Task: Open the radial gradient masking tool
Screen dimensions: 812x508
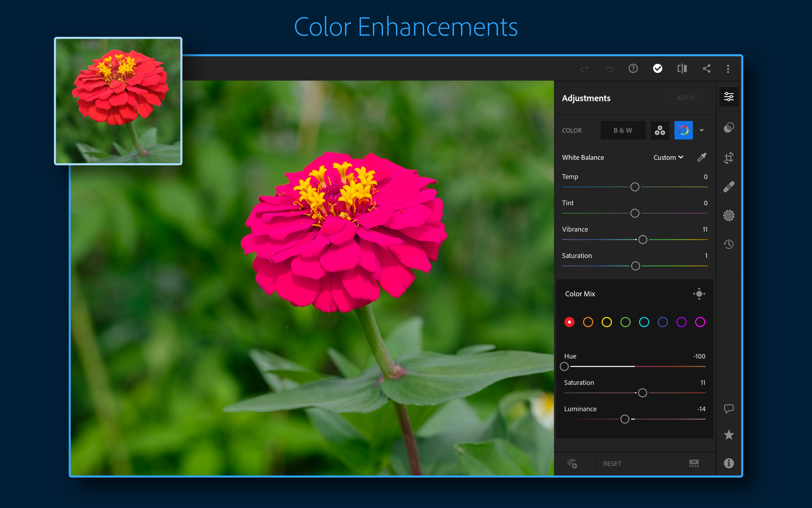Action: 728,215
